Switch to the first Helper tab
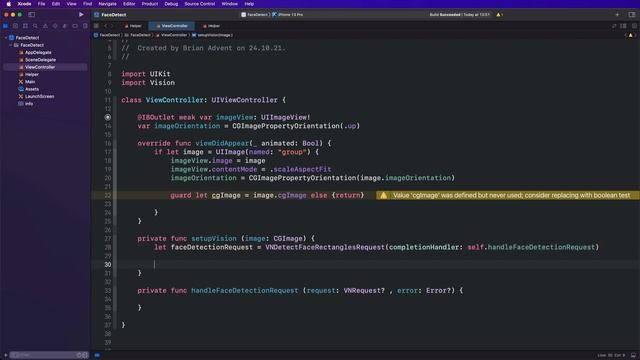Image resolution: width=640 pixels, height=360 pixels. pyautogui.click(x=133, y=26)
